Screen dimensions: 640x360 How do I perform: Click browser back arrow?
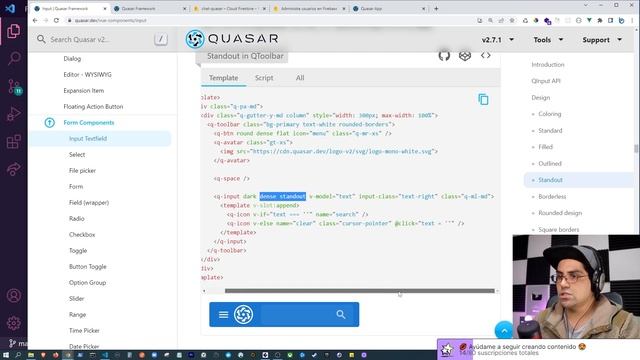[x=35, y=20]
